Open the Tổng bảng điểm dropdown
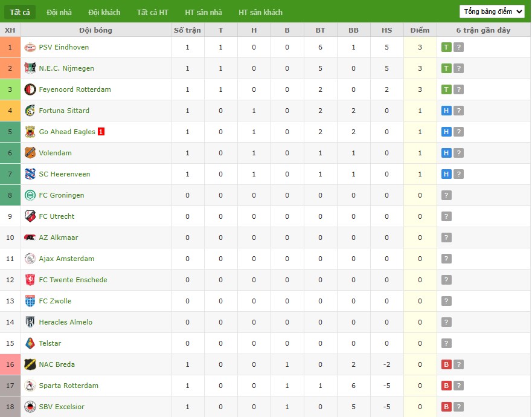The width and height of the screenshot is (532, 417). click(492, 11)
